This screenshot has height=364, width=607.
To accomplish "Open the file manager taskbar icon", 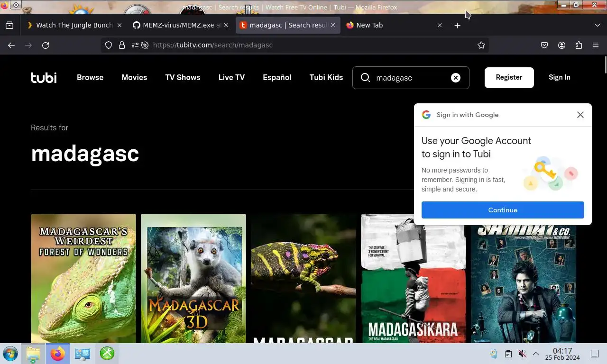I will point(33,354).
